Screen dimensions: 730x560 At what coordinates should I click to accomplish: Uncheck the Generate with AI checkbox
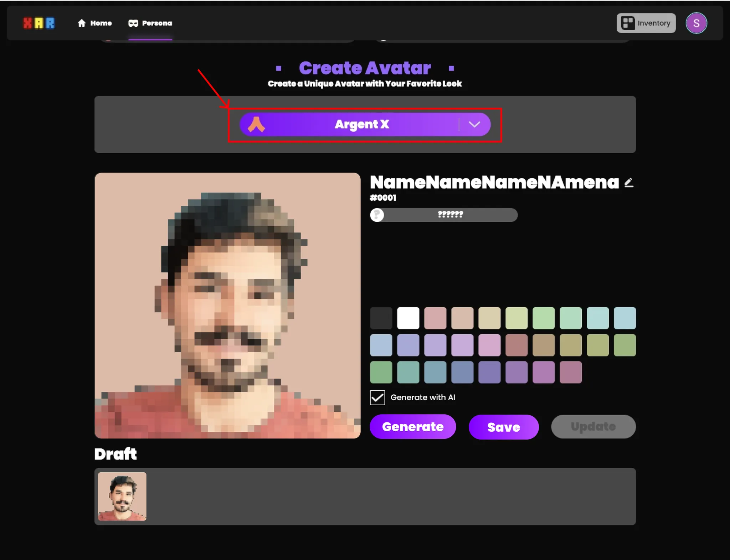pyautogui.click(x=377, y=397)
